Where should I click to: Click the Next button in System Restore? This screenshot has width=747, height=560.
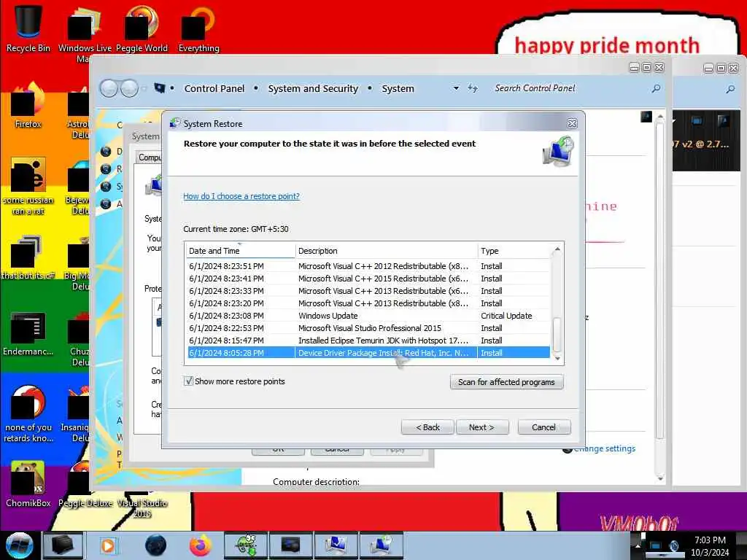(482, 427)
